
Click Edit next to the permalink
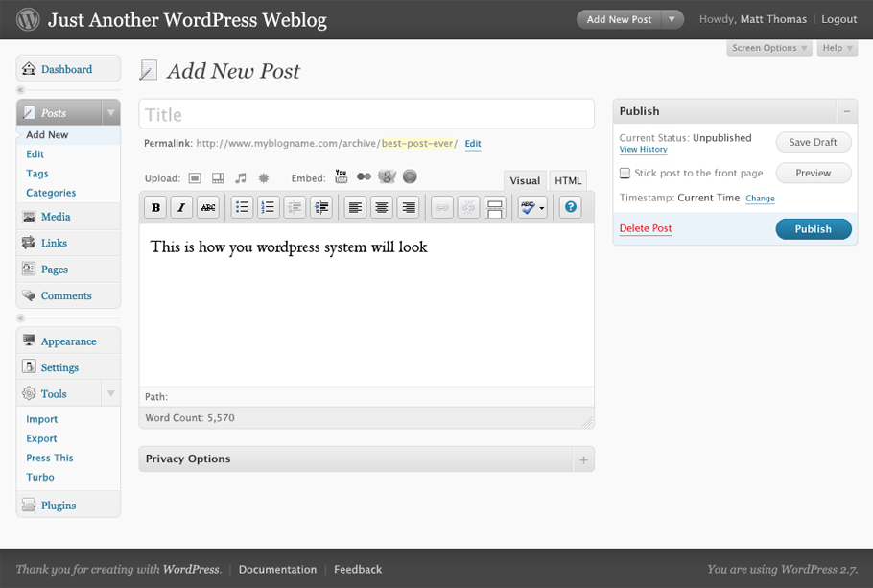click(x=473, y=144)
